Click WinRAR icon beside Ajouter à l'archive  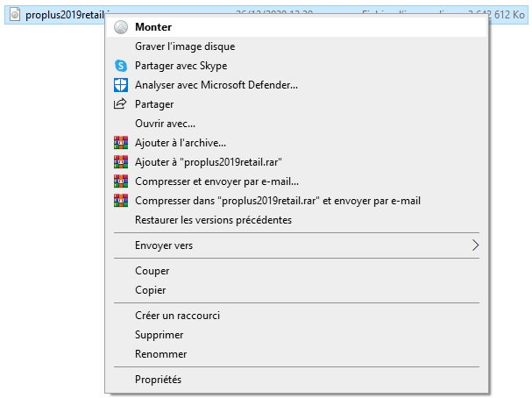click(x=121, y=143)
